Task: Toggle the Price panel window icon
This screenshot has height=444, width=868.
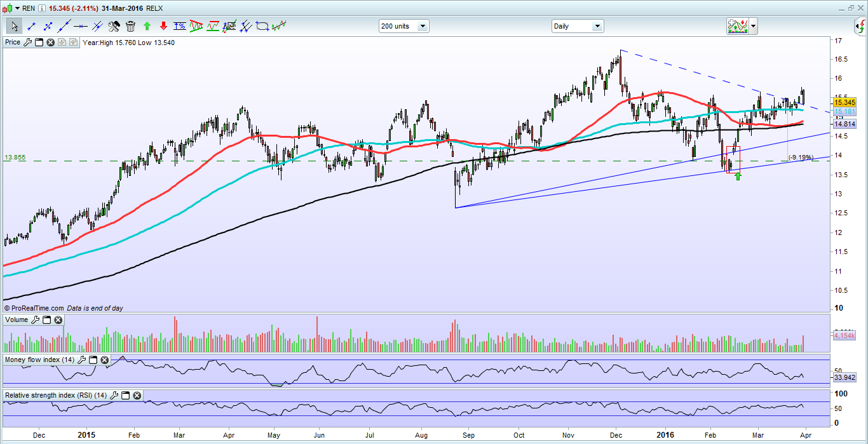Action: 39,43
